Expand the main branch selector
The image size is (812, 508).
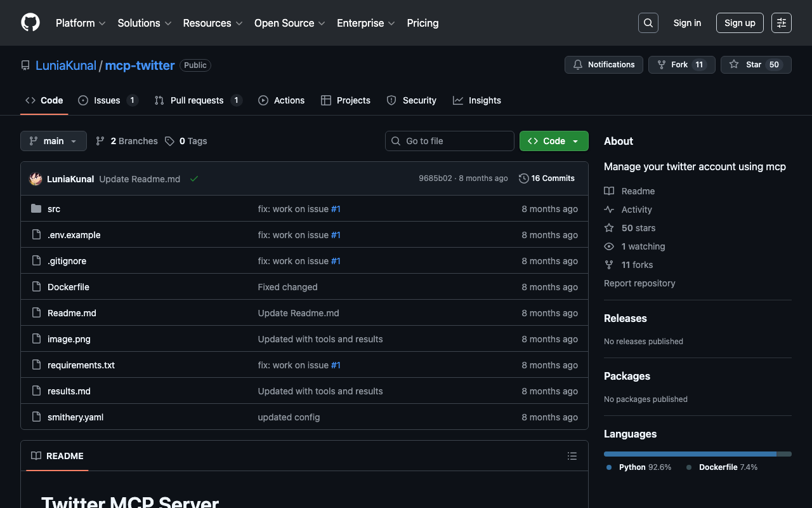pyautogui.click(x=53, y=141)
